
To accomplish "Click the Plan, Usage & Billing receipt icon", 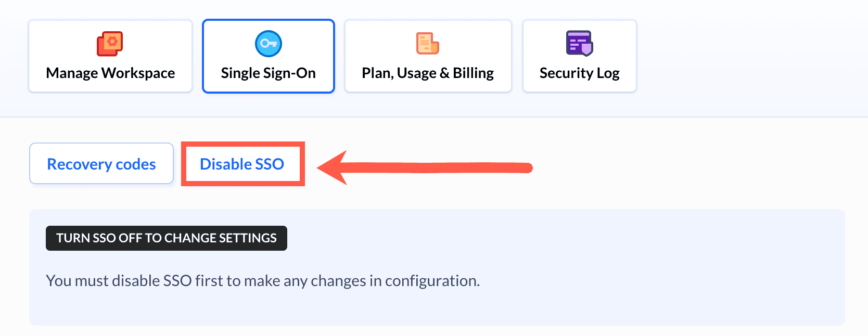I will (x=427, y=44).
